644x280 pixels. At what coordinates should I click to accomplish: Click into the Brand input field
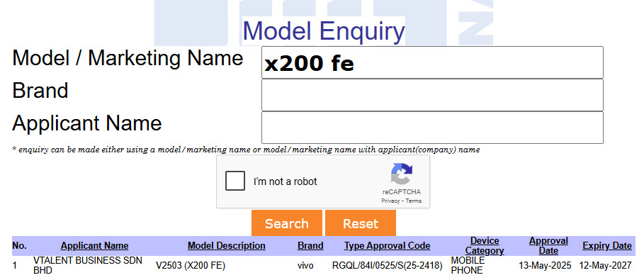click(432, 95)
